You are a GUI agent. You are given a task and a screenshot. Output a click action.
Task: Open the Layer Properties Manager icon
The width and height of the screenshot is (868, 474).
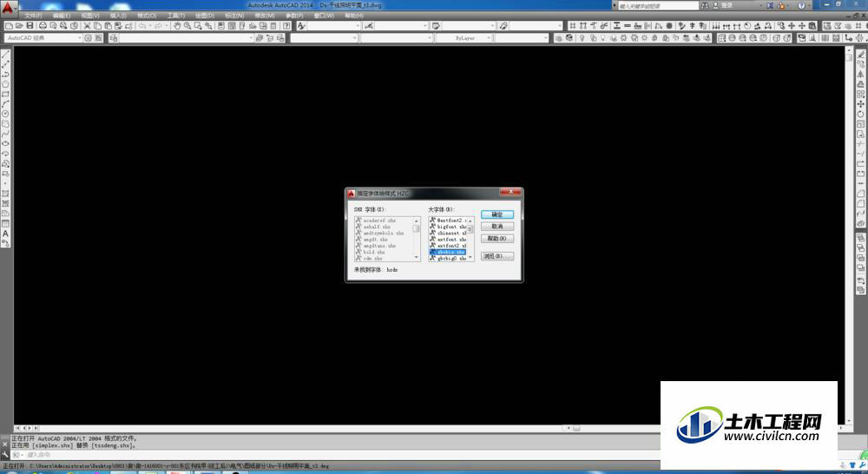click(x=114, y=37)
